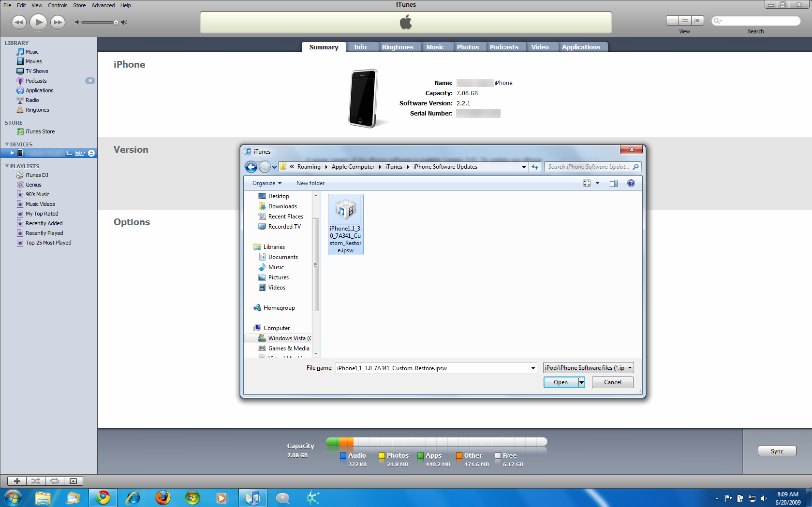The width and height of the screenshot is (812, 507).
Task: Toggle the repeat icon at bottom left
Action: click(55, 481)
